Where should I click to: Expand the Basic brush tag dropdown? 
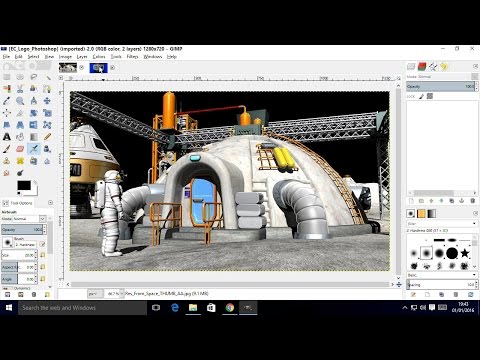click(442, 275)
